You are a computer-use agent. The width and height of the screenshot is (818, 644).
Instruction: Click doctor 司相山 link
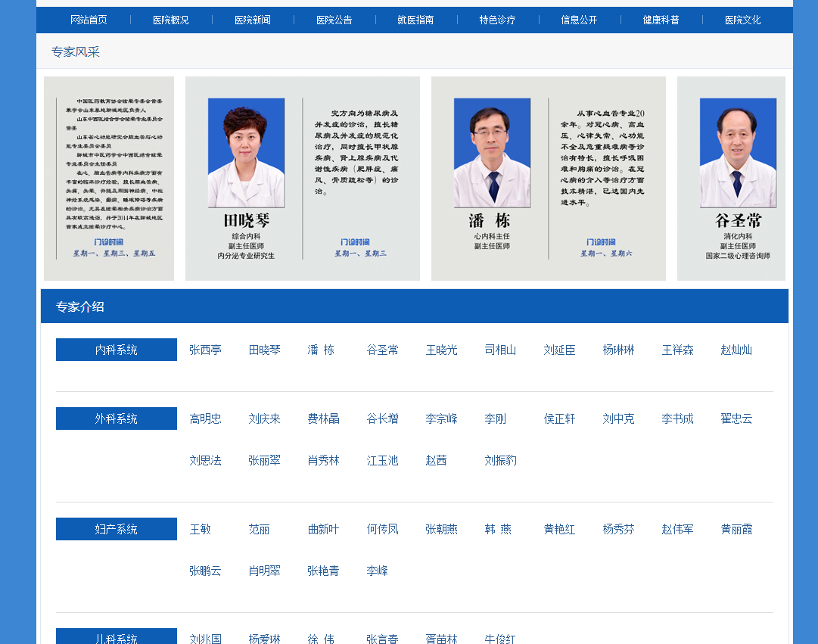500,350
